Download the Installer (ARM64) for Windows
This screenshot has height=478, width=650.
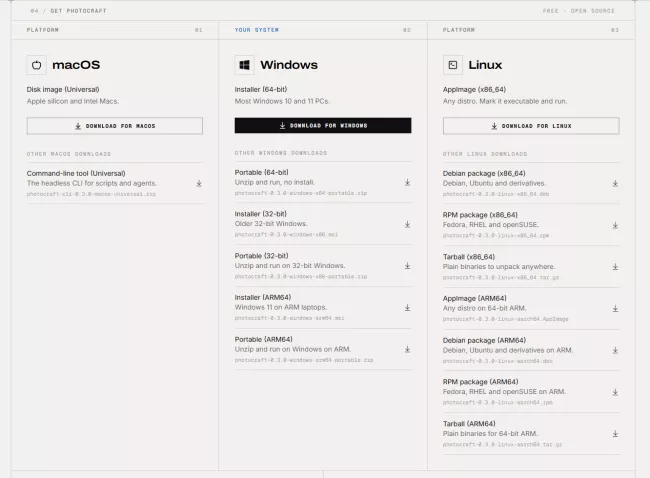(407, 308)
